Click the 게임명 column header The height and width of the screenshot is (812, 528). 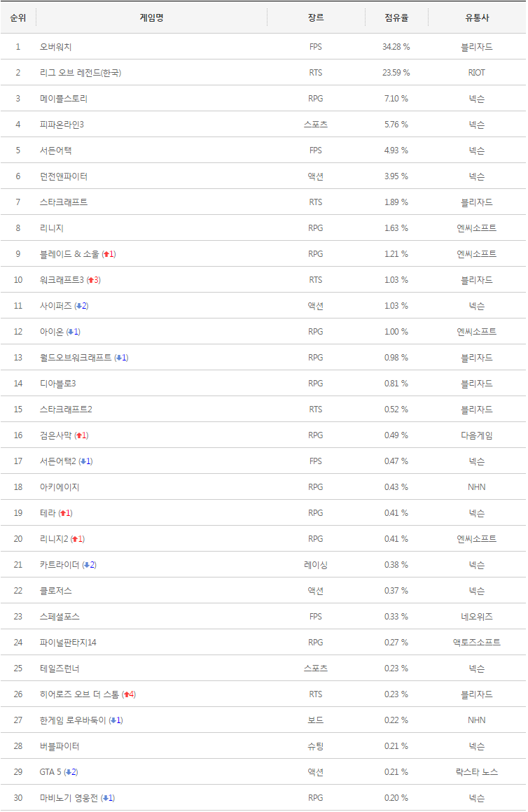[x=151, y=17]
